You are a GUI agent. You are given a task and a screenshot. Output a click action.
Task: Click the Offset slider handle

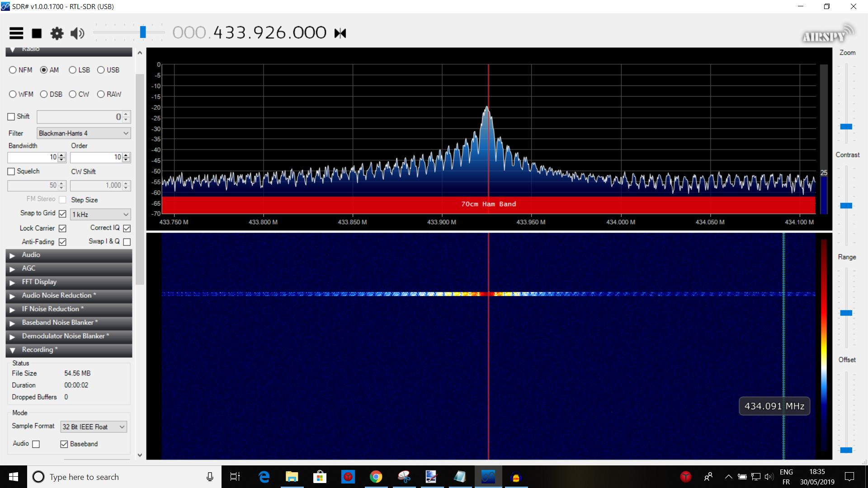point(846,450)
